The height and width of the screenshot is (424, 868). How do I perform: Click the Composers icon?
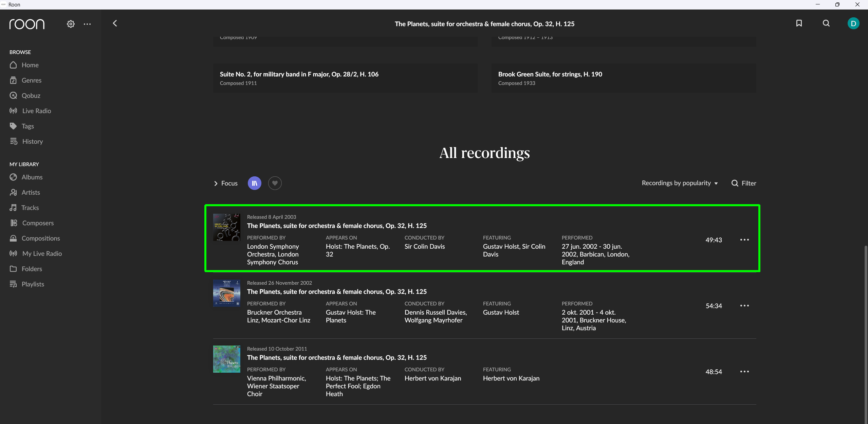point(14,223)
